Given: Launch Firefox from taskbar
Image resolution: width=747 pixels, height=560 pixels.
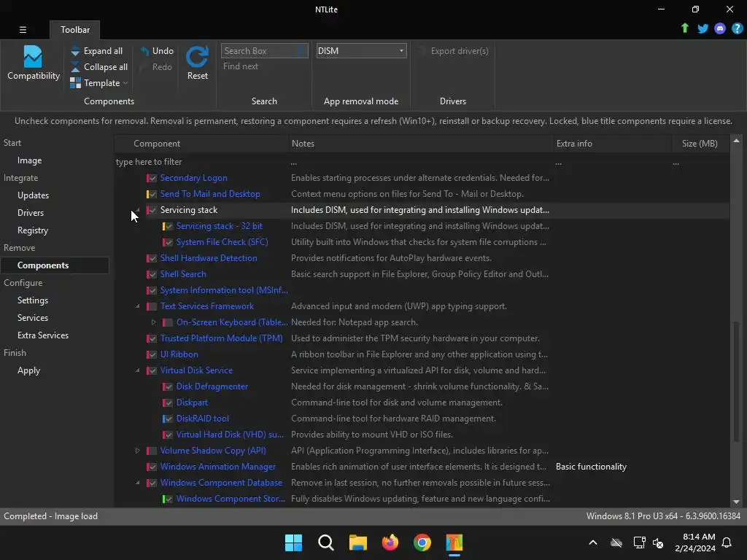Looking at the screenshot, I should 390,542.
